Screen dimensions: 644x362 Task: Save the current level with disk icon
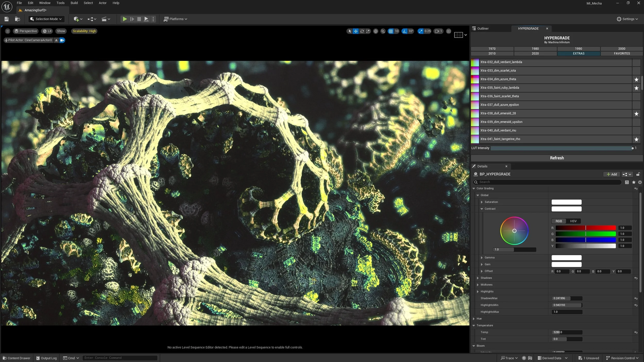(6, 19)
